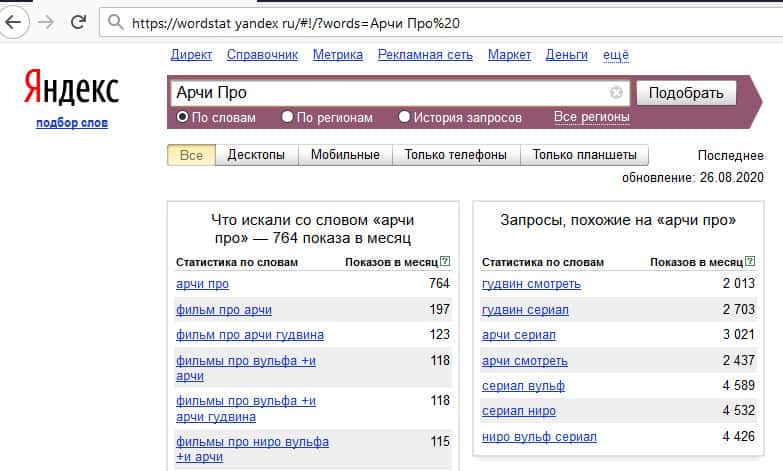Switch to the "Десктопы" tab
This screenshot has width=783, height=471.
(x=256, y=155)
